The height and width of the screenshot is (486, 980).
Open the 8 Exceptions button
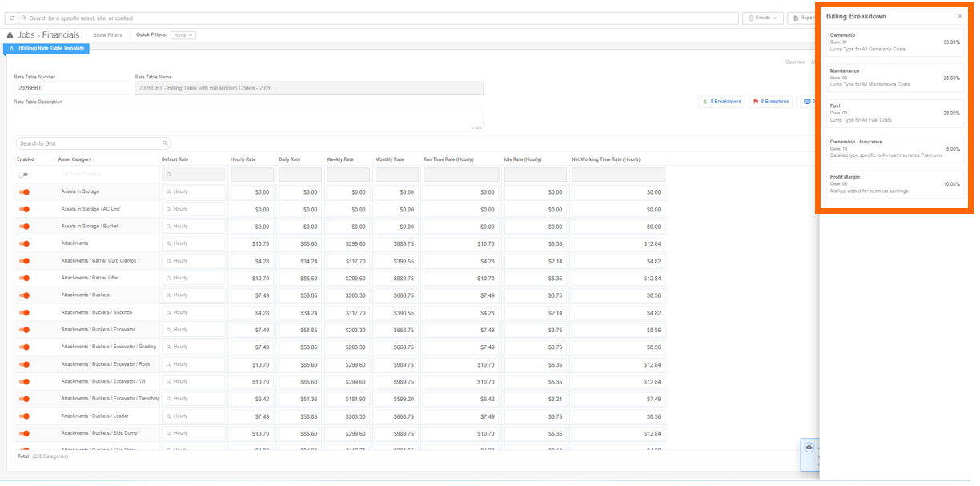(x=771, y=102)
